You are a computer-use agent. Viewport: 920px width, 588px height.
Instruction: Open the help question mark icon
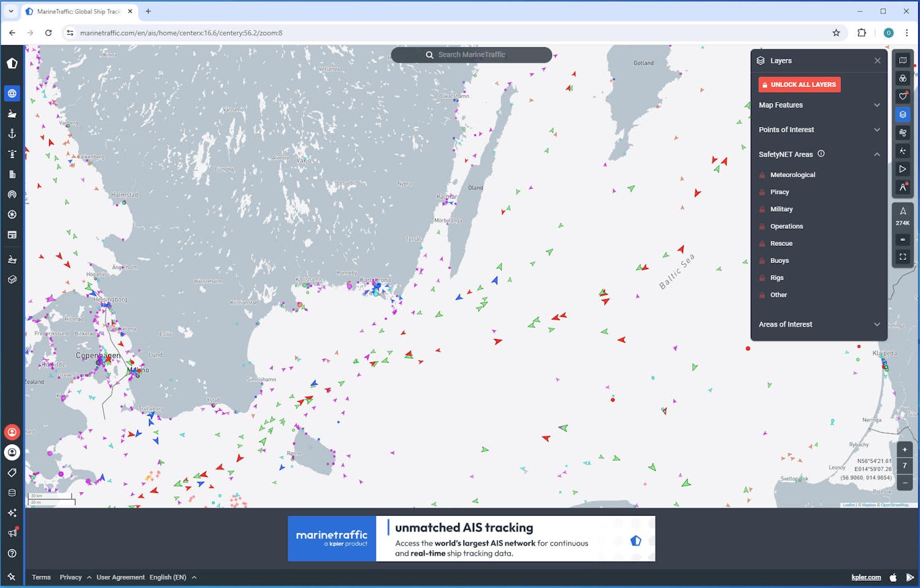[x=12, y=553]
